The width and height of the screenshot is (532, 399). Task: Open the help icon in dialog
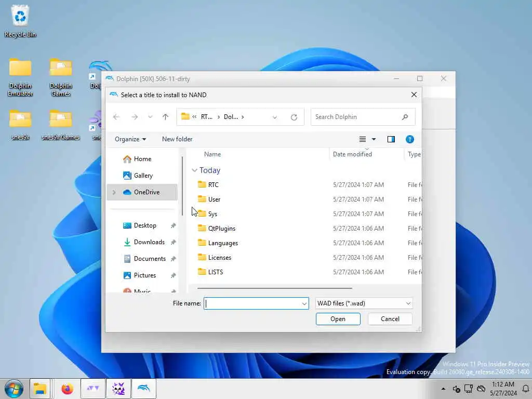click(409, 139)
